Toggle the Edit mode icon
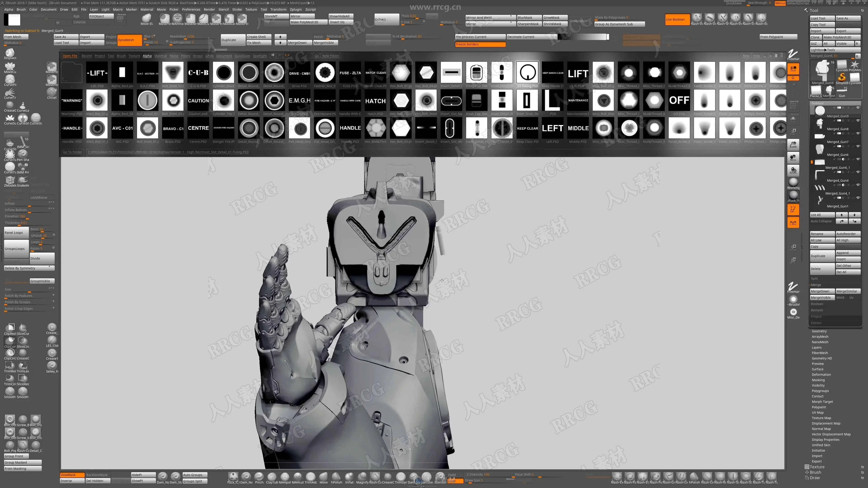The image size is (868, 488). (x=793, y=209)
